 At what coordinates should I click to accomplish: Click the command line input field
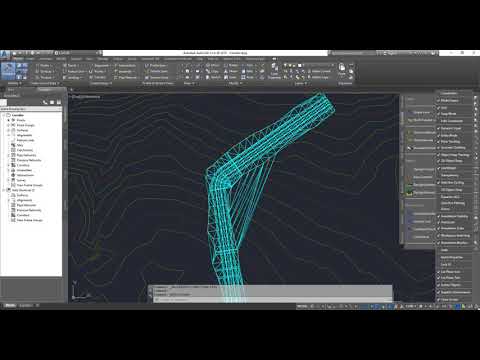(272, 300)
